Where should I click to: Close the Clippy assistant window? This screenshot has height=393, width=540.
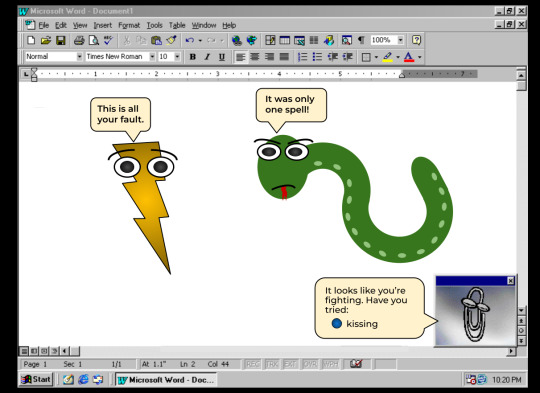[x=511, y=281]
